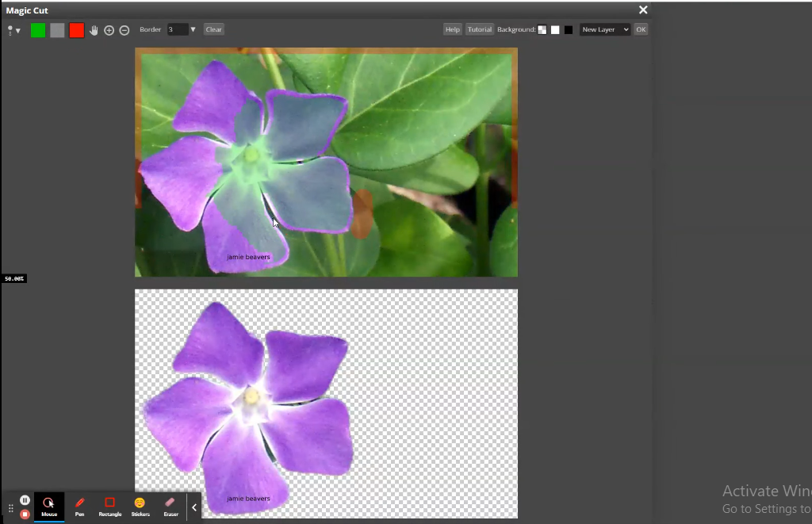The height and width of the screenshot is (524, 812).
Task: Collapse the annotation toolbar with the chevron
Action: (193, 507)
